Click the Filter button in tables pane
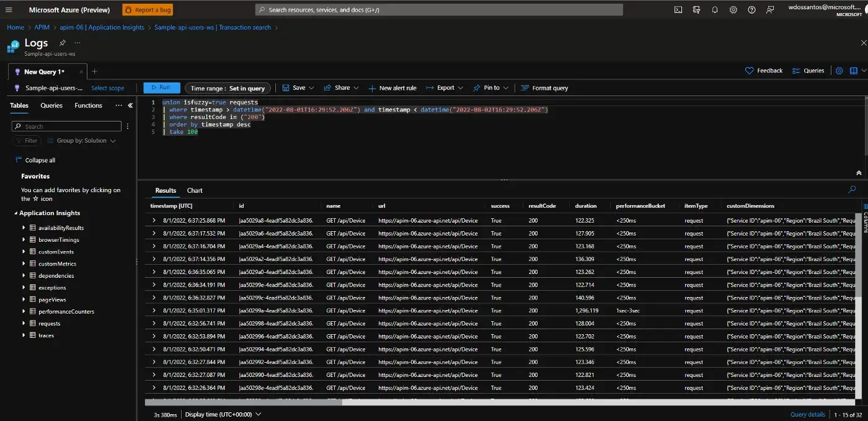Image resolution: width=868 pixels, height=421 pixels. [x=26, y=141]
